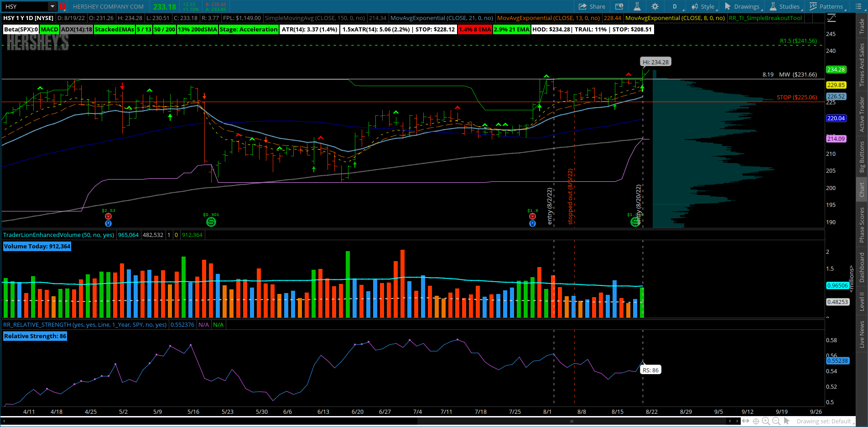Click the HSY symbol input field
Image resolution: width=868 pixels, height=427 pixels.
point(25,6)
